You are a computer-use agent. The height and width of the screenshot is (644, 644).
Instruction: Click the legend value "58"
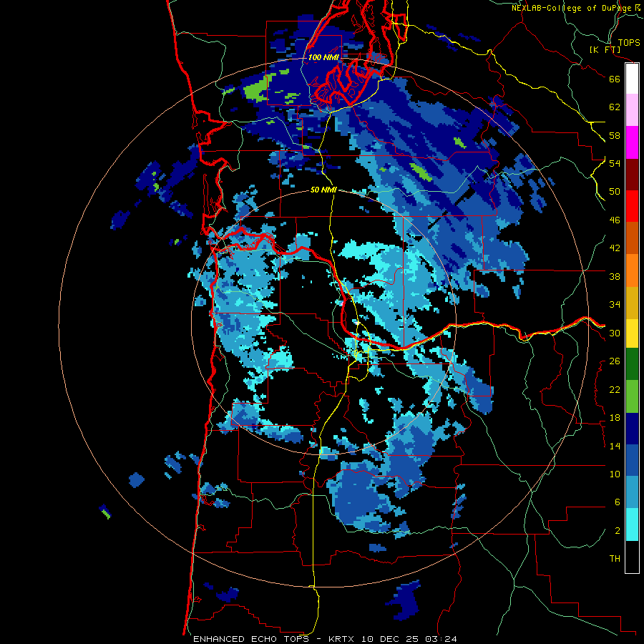615,135
